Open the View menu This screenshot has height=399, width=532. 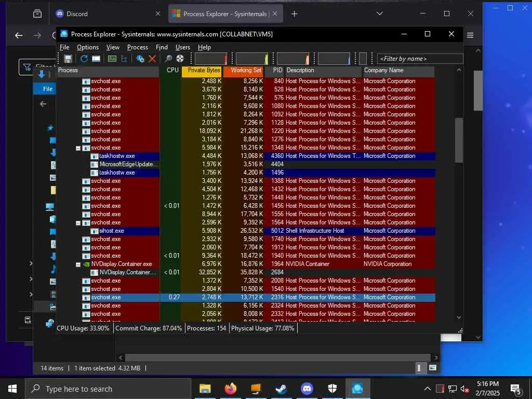(113, 47)
